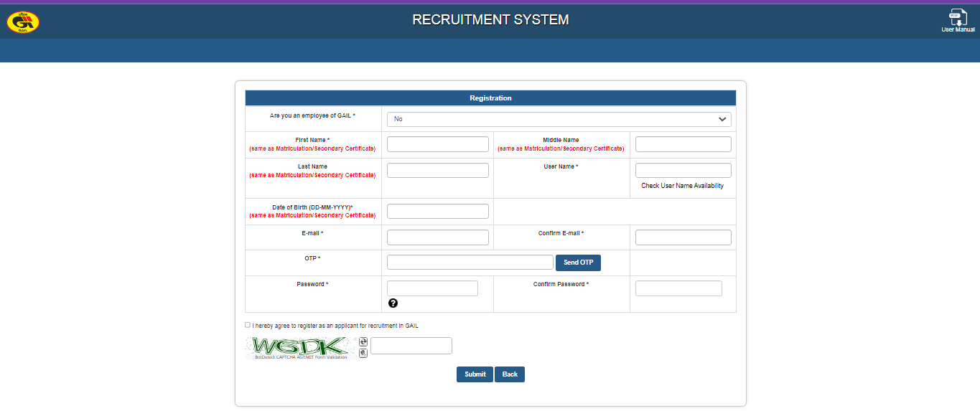Screen dimensions: 980x411
Task: Click into the User Name field
Action: 683,170
